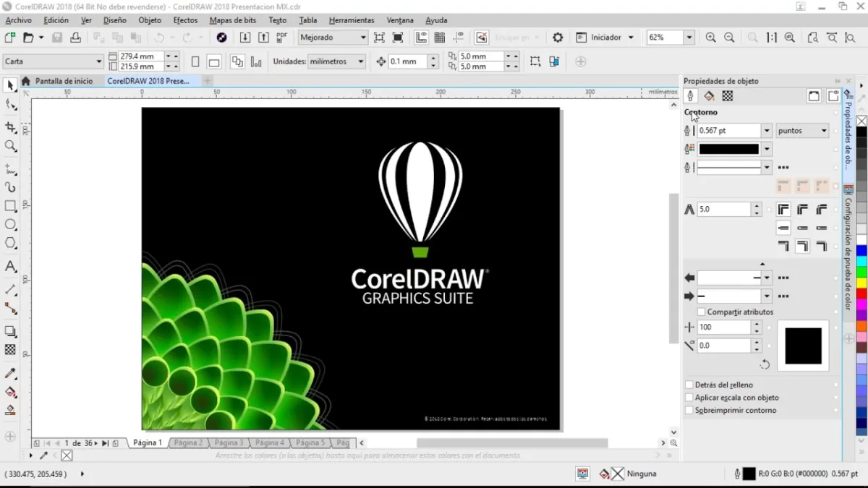868x488 pixels.
Task: Click the miter limit 5.0 field
Action: coord(724,209)
